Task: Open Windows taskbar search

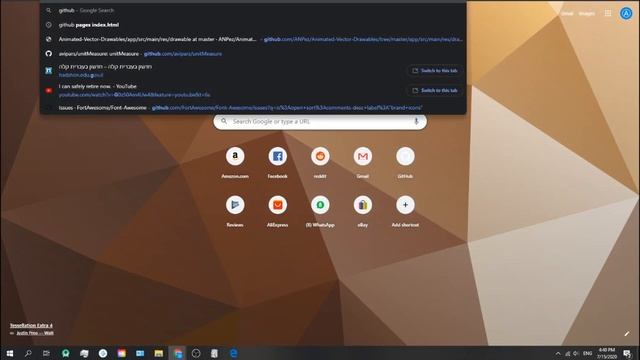Action: 28,353
